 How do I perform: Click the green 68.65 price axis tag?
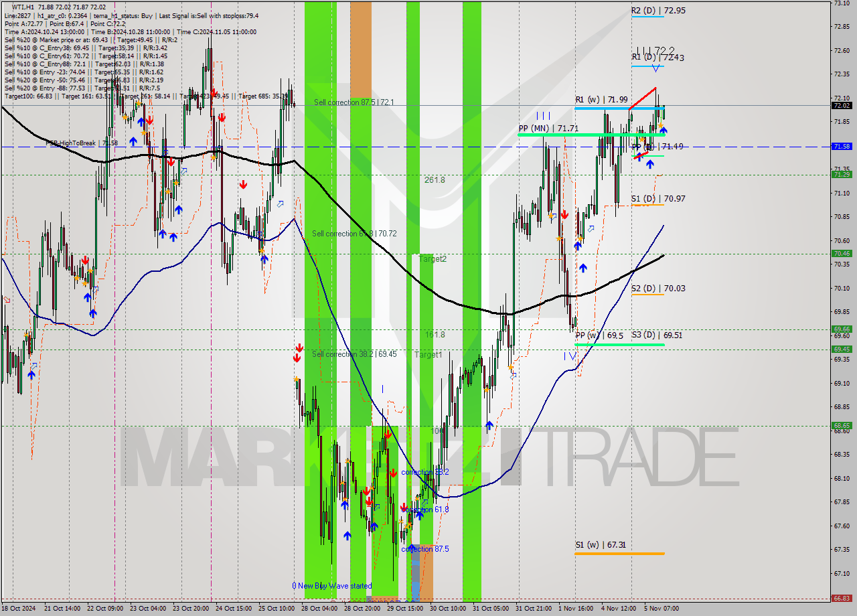841,425
